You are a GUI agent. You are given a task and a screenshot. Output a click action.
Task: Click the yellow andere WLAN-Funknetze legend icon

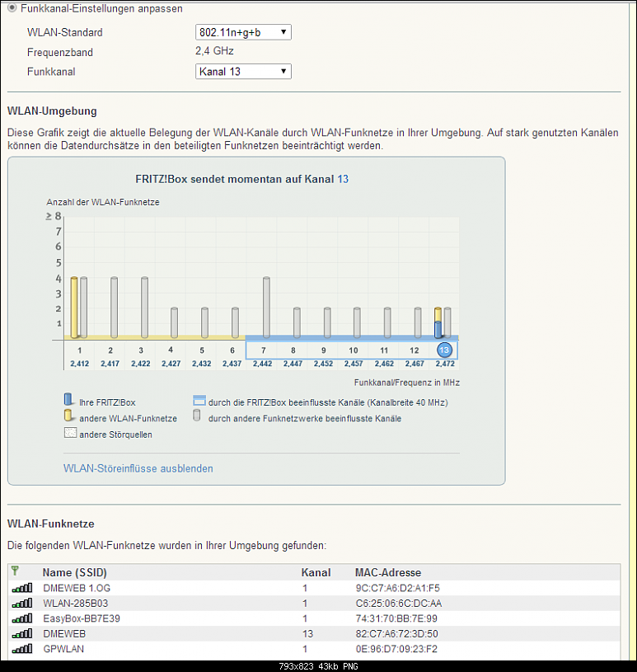click(x=69, y=417)
